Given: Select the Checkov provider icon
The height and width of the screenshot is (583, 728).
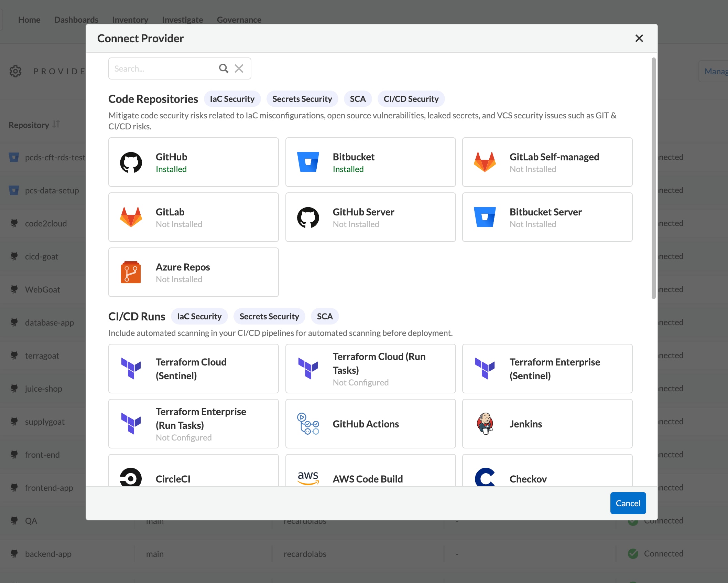Looking at the screenshot, I should (x=484, y=478).
